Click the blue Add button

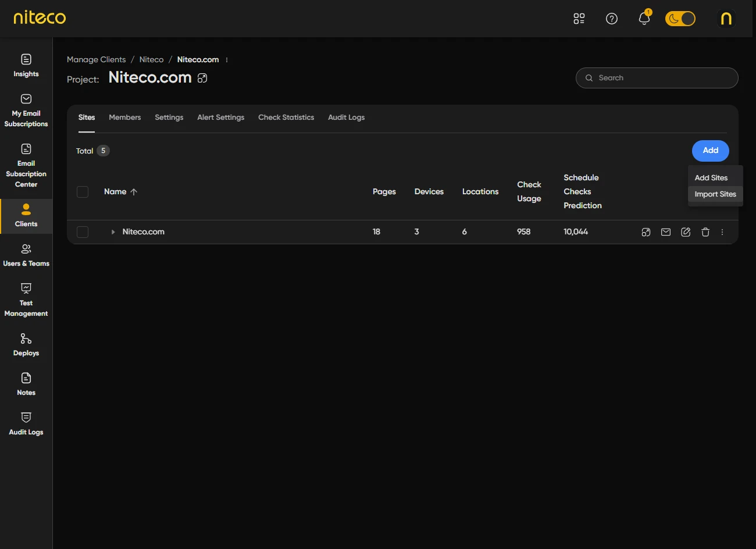pyautogui.click(x=711, y=151)
